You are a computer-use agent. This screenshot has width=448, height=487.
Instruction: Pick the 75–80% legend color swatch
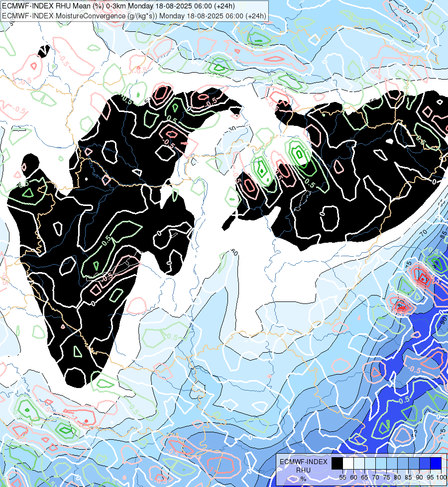[392, 463]
